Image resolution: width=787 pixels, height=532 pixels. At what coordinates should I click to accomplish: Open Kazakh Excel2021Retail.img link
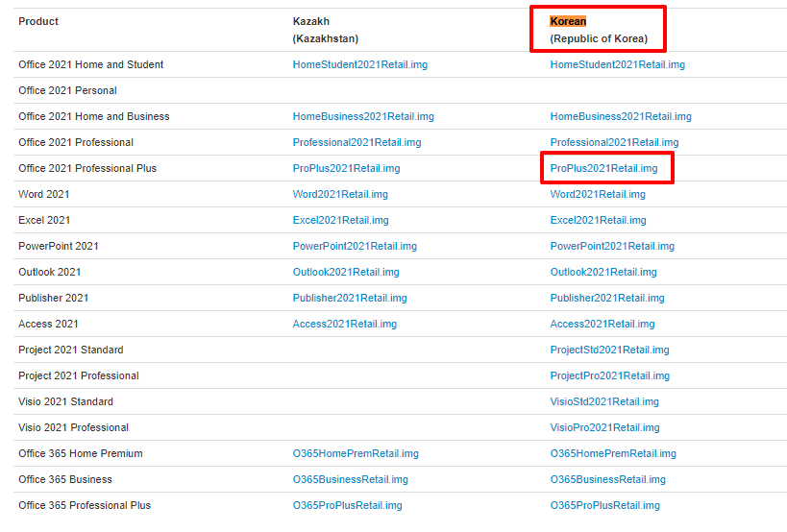tap(341, 220)
